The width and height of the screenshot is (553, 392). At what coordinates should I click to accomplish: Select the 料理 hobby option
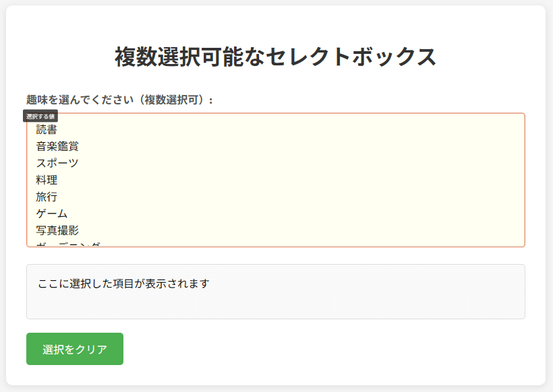pyautogui.click(x=47, y=180)
